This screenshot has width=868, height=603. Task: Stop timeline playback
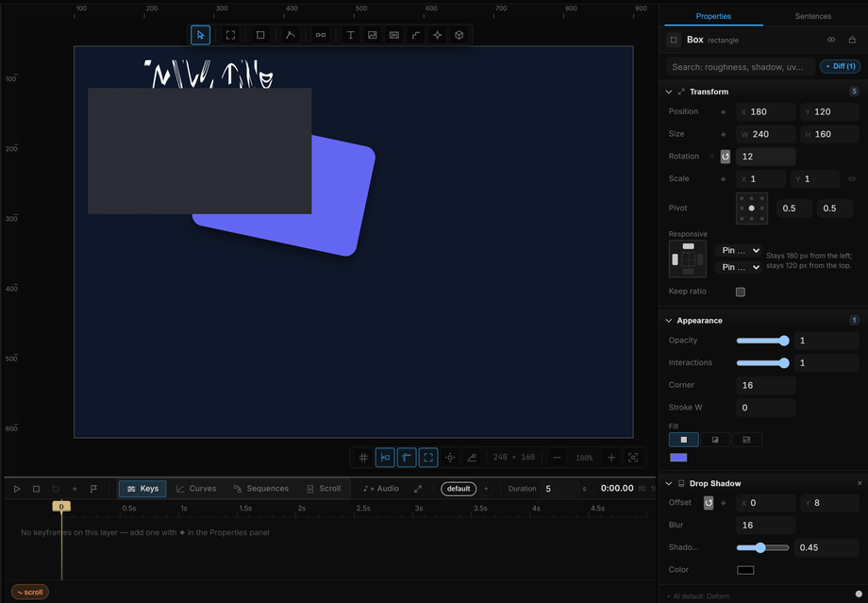click(x=36, y=489)
